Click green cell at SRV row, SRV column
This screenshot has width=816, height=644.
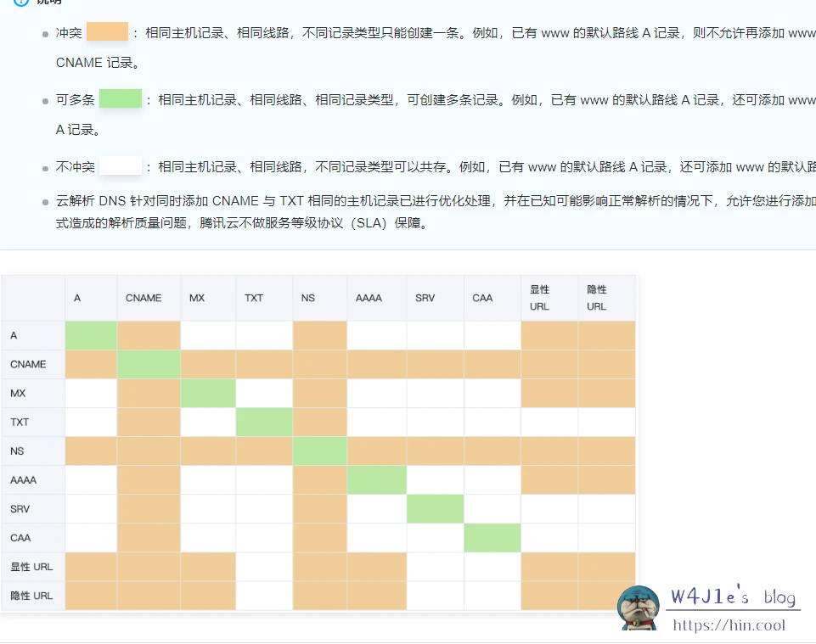coord(435,508)
